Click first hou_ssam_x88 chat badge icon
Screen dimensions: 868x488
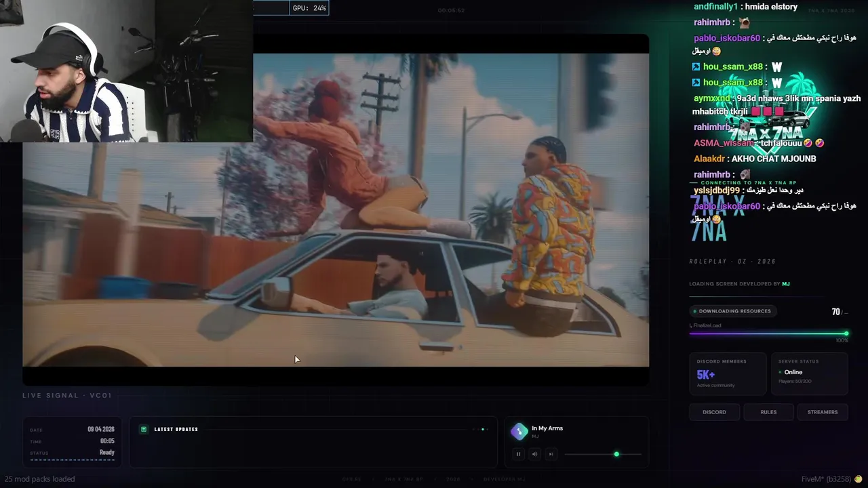point(696,66)
